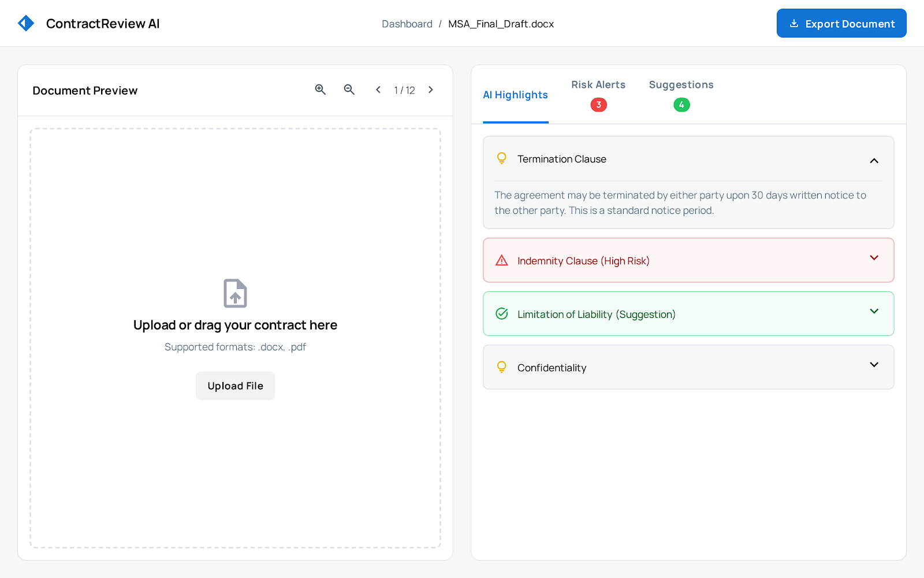Expand the Limitation of Liability suggestion

(874, 312)
